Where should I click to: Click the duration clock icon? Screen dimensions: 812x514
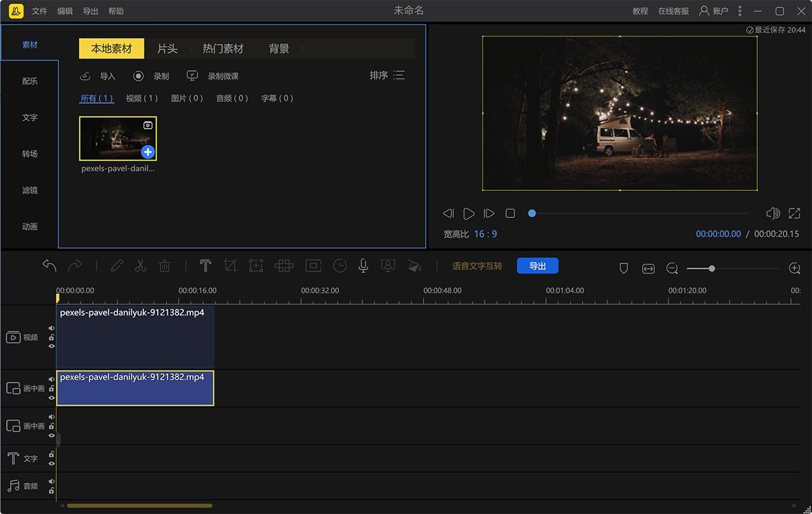tap(340, 266)
